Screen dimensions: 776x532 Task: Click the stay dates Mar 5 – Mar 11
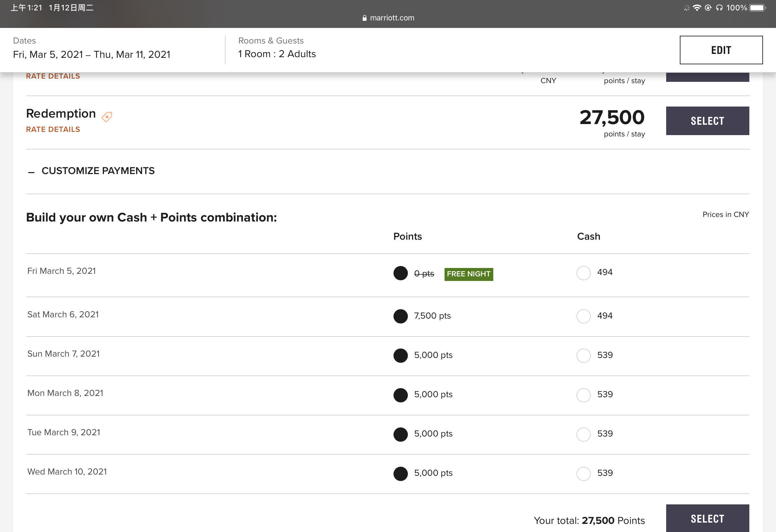[92, 54]
